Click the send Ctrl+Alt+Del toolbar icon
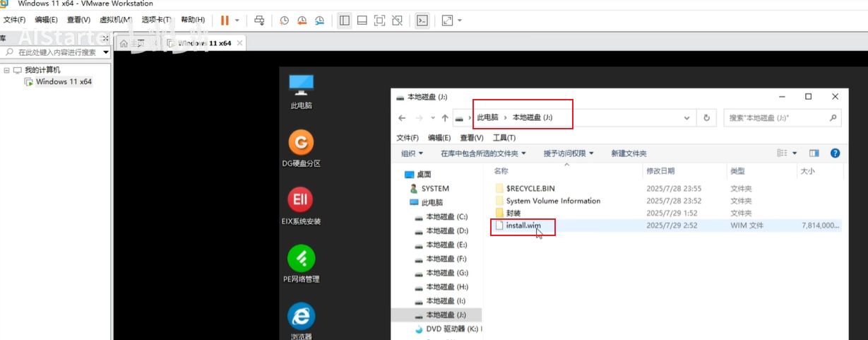Screen dimensions: 868x340 260,20
